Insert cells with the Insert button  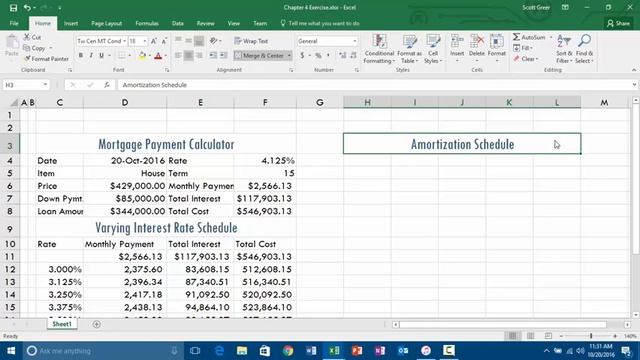click(x=457, y=49)
